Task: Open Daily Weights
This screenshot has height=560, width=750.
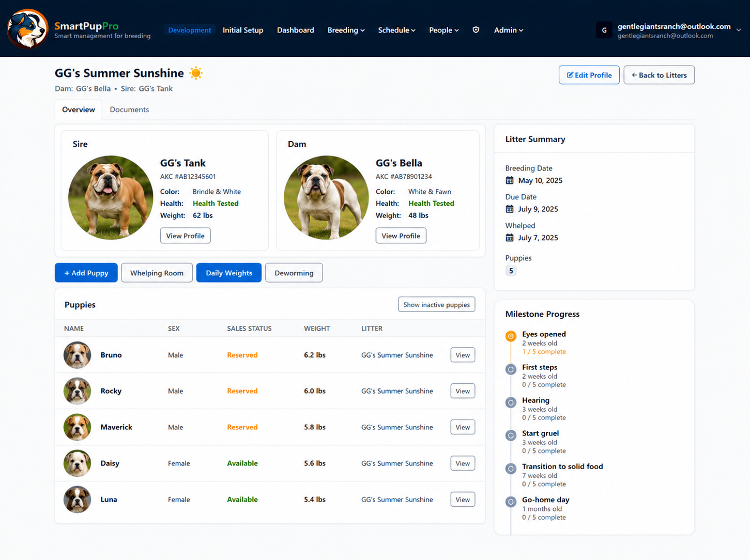Action: pyautogui.click(x=229, y=273)
